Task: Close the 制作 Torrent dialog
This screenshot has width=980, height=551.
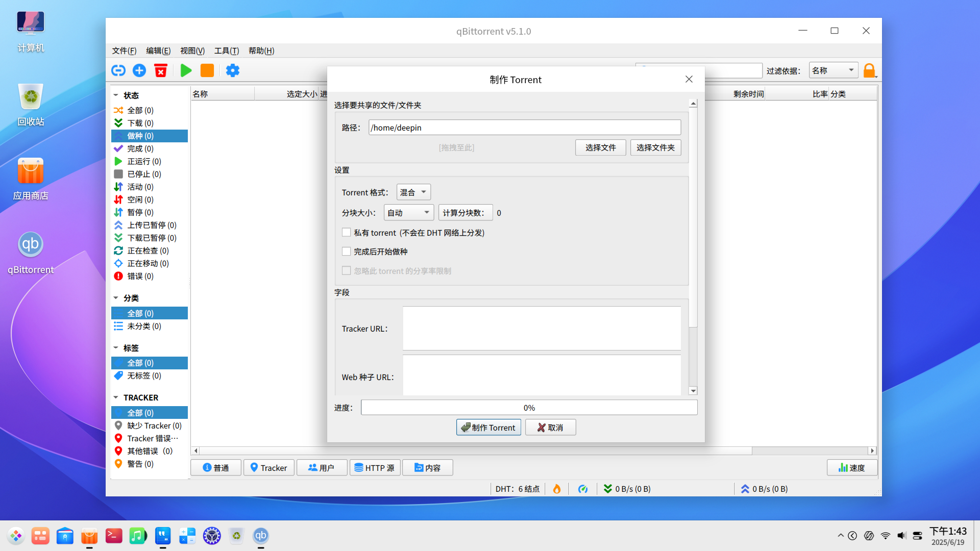Action: pyautogui.click(x=689, y=79)
